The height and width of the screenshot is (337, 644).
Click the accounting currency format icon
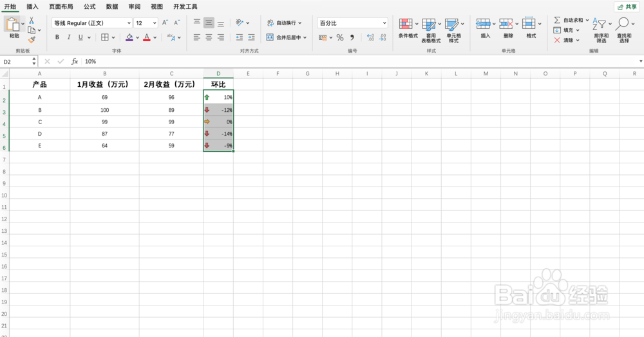(x=323, y=37)
